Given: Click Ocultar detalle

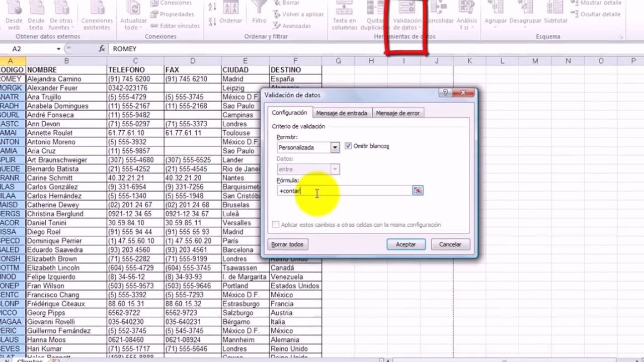Looking at the screenshot, I should pos(596,15).
